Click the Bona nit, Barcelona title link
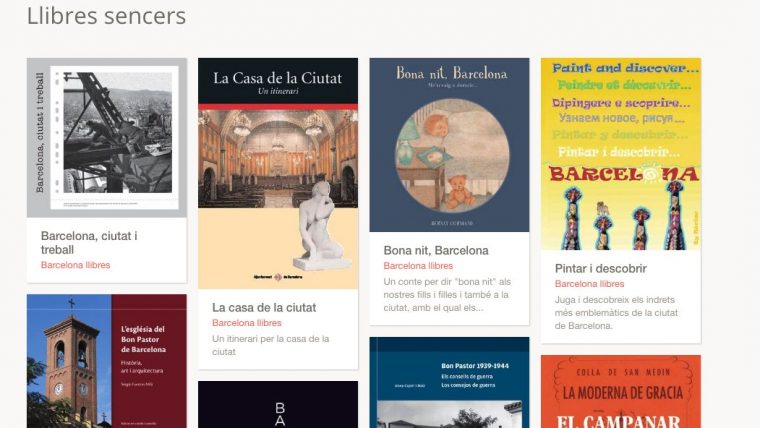760x428 pixels. (x=436, y=251)
